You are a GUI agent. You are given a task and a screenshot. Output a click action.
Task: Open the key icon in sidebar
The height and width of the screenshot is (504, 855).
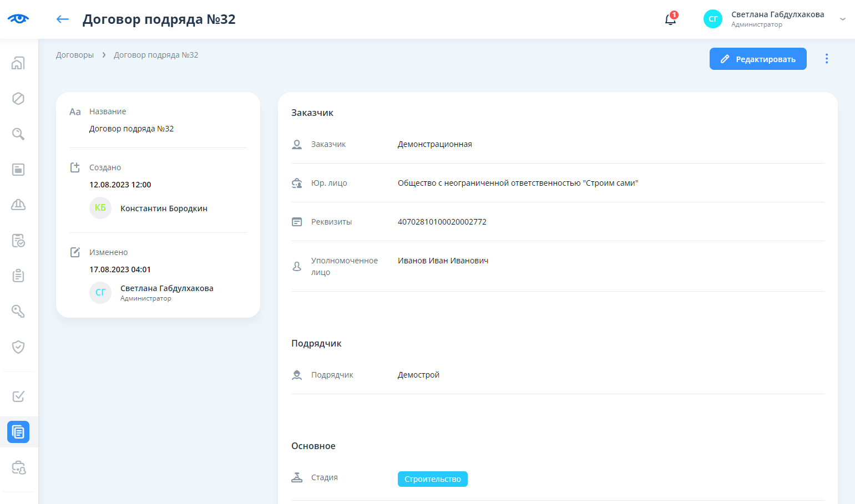click(18, 312)
